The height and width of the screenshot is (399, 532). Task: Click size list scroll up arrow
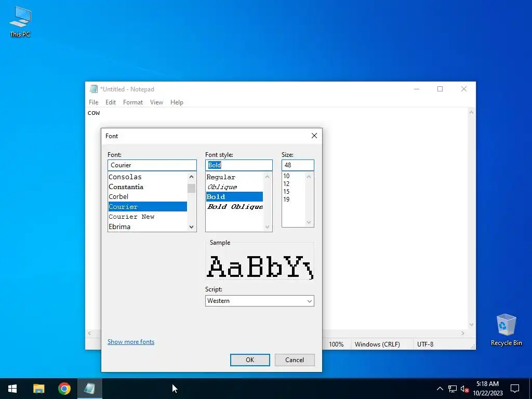pyautogui.click(x=309, y=177)
